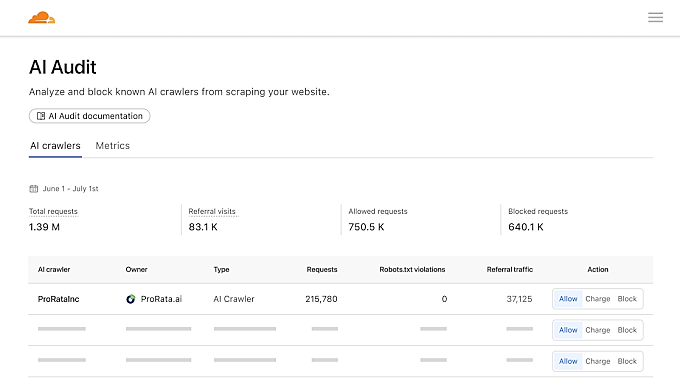Select Allow in the third crawler row
This screenshot has height=386, width=680.
click(x=568, y=361)
